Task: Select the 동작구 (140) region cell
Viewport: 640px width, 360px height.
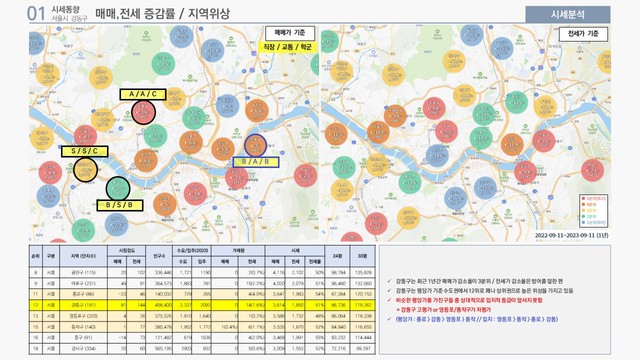Action: pyautogui.click(x=83, y=327)
